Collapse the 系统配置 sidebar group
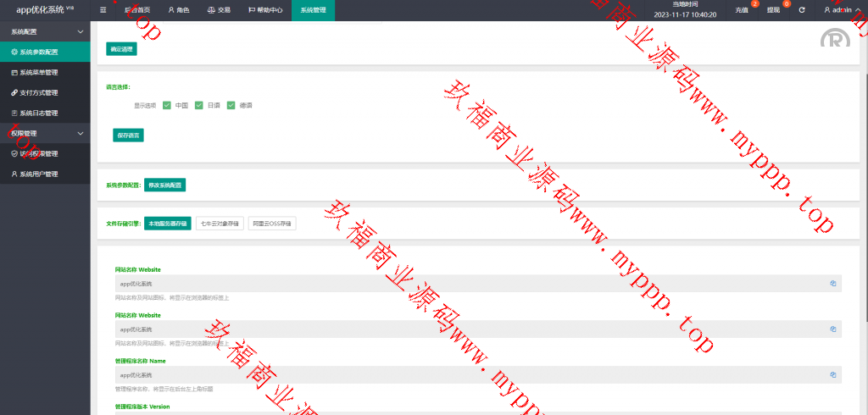 pyautogui.click(x=80, y=31)
